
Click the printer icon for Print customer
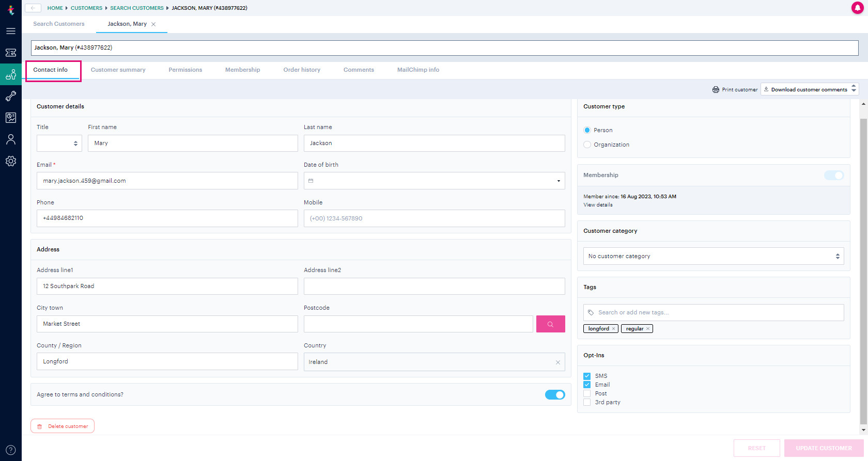click(x=716, y=90)
